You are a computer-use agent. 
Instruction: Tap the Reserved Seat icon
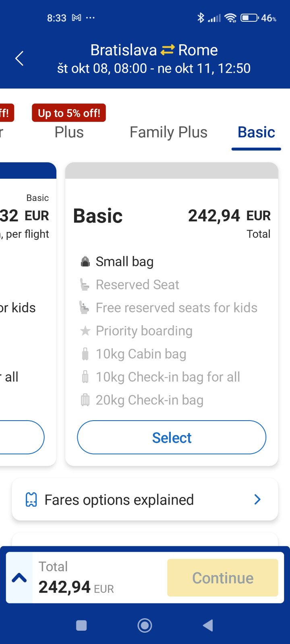pyautogui.click(x=85, y=285)
